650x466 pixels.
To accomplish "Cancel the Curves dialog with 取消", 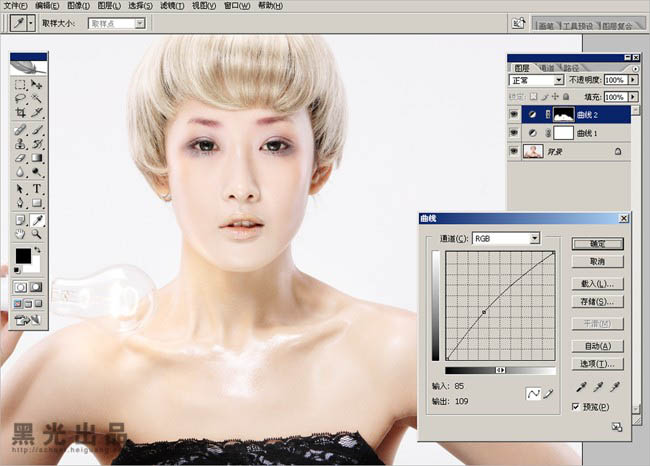I will (597, 262).
